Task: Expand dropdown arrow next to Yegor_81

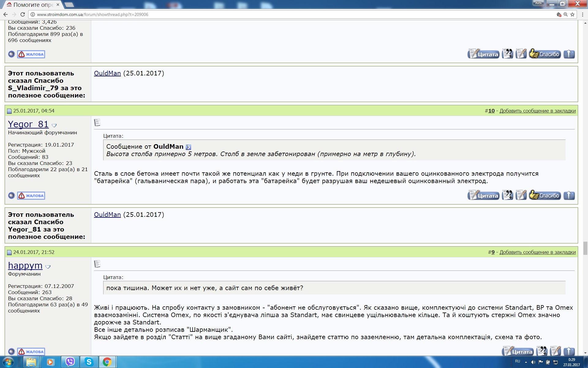Action: [54, 125]
